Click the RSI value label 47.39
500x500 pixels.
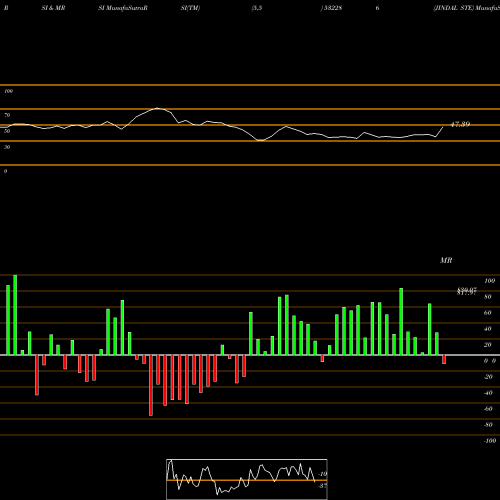coord(460,124)
